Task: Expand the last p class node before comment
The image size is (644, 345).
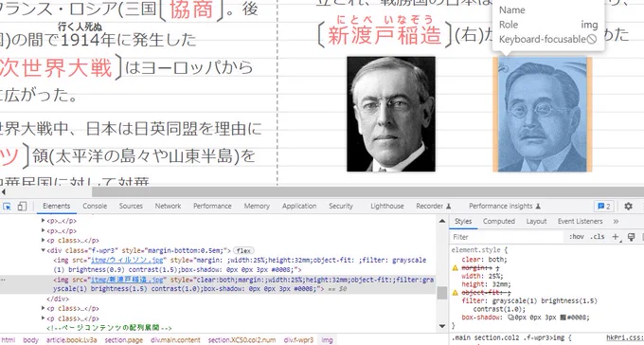Action: [x=44, y=318]
